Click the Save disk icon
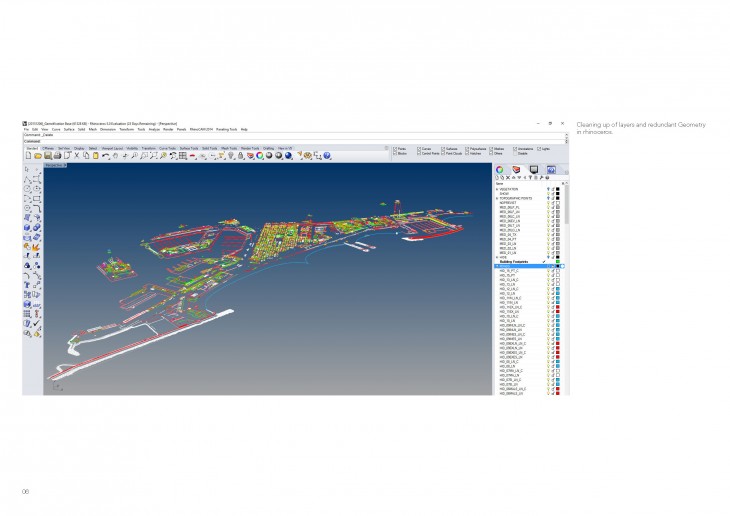Screen dimensions: 730x516 click(45, 155)
